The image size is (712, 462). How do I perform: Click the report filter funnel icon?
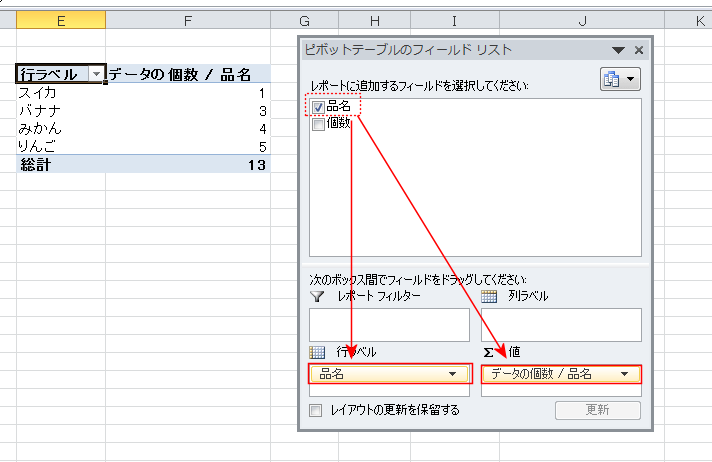coord(317,296)
